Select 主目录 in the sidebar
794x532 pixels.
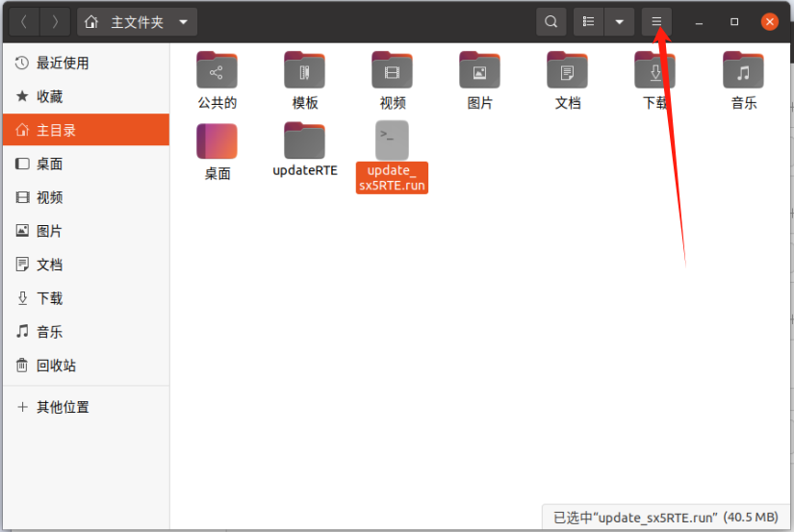click(x=86, y=130)
